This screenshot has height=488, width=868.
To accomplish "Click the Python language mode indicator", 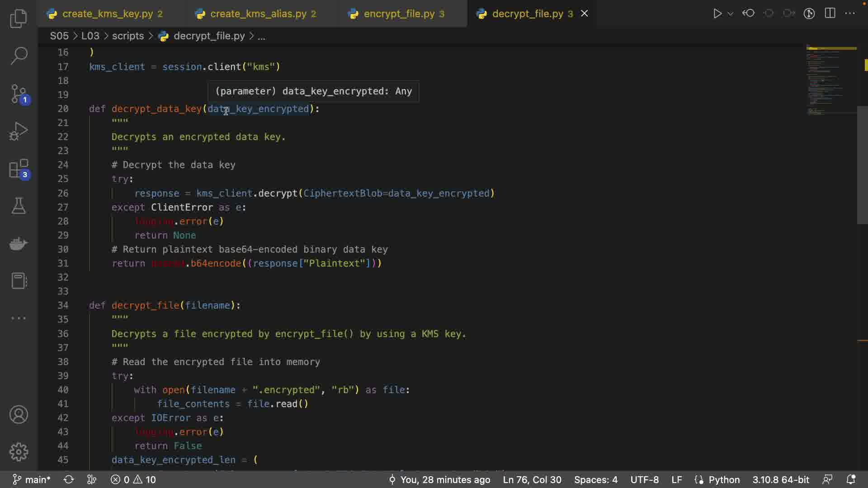I will coord(724,479).
